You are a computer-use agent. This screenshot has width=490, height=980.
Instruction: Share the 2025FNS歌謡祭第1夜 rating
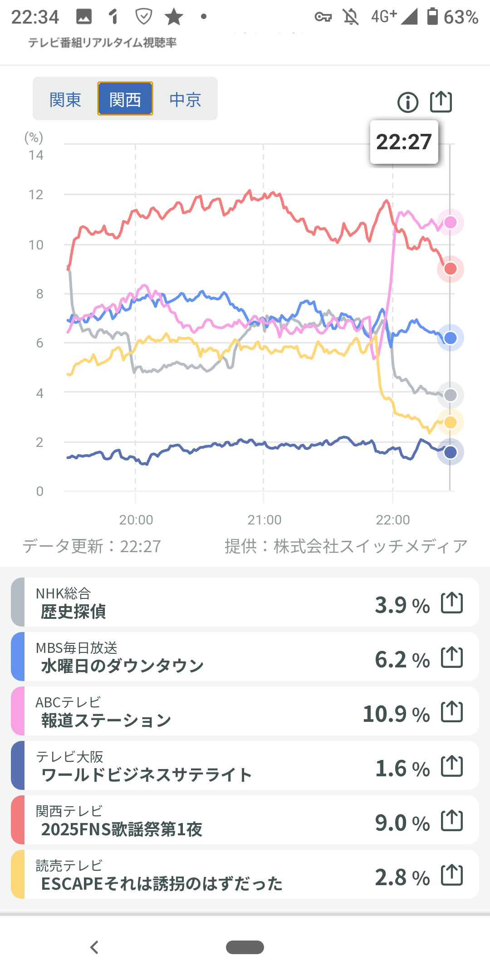[x=452, y=821]
